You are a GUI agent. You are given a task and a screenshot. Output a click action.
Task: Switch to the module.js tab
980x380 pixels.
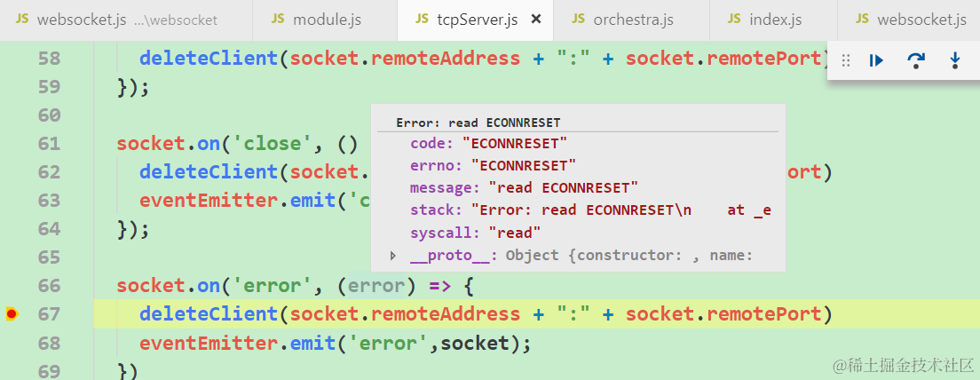[325, 20]
